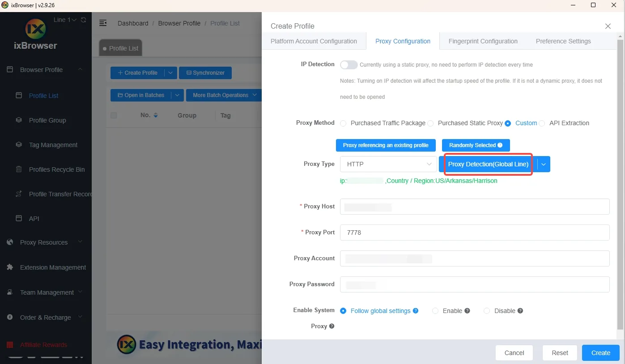Open Profiles Recycle Bin in the sidebar
This screenshot has width=625, height=364.
coord(57,169)
